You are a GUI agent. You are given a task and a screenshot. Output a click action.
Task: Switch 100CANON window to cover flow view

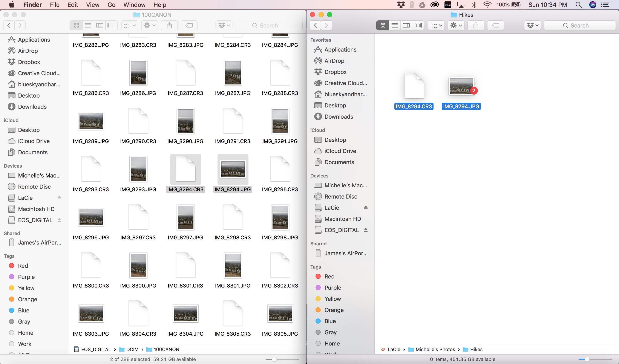111,25
